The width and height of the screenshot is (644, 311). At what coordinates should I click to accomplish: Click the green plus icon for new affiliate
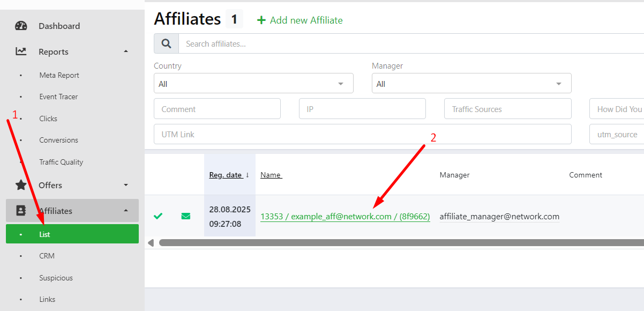coord(261,20)
